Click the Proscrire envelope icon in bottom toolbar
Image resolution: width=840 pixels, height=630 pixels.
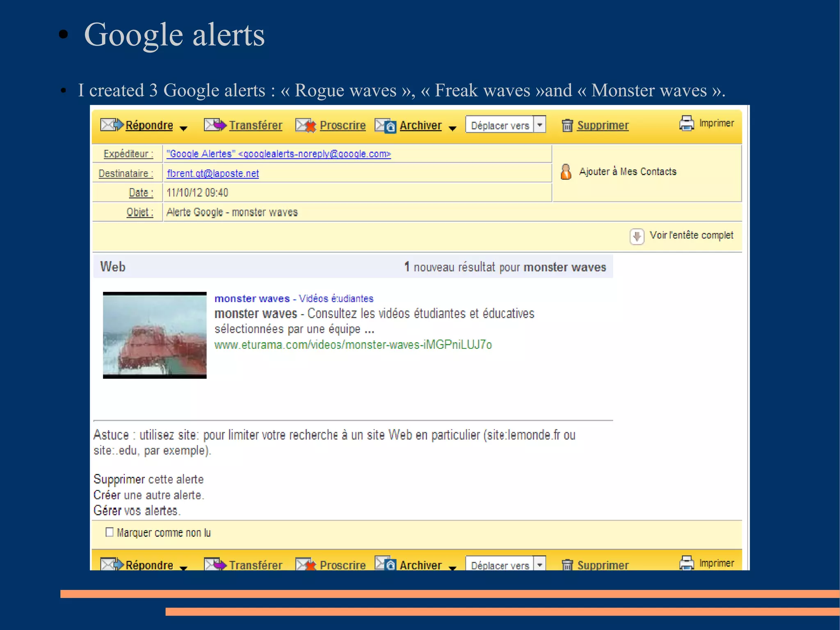click(306, 564)
